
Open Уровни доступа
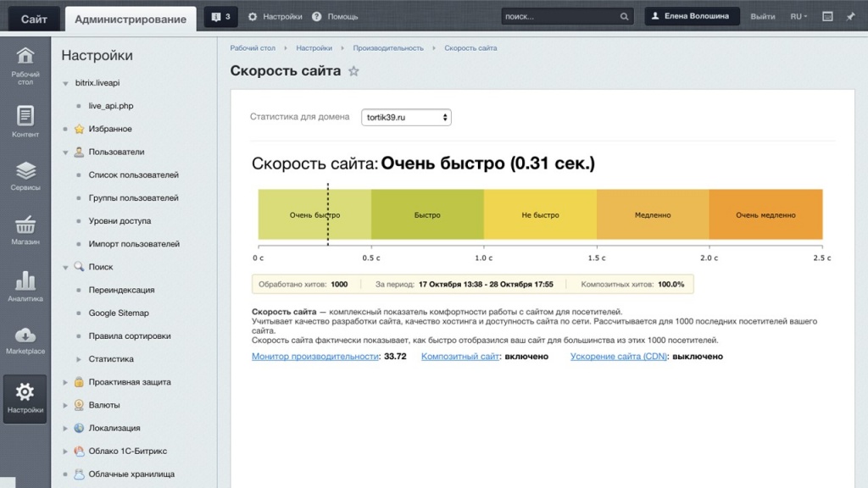point(120,221)
